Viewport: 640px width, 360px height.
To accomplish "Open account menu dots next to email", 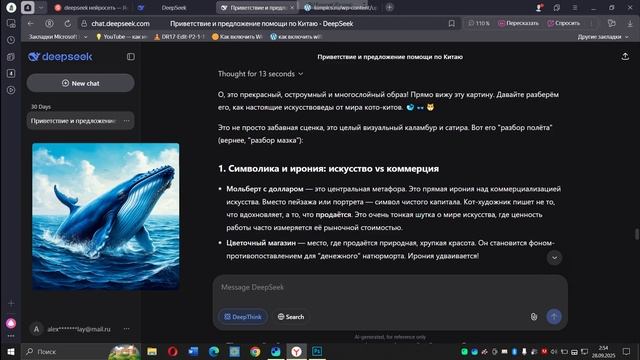I will coord(127,329).
